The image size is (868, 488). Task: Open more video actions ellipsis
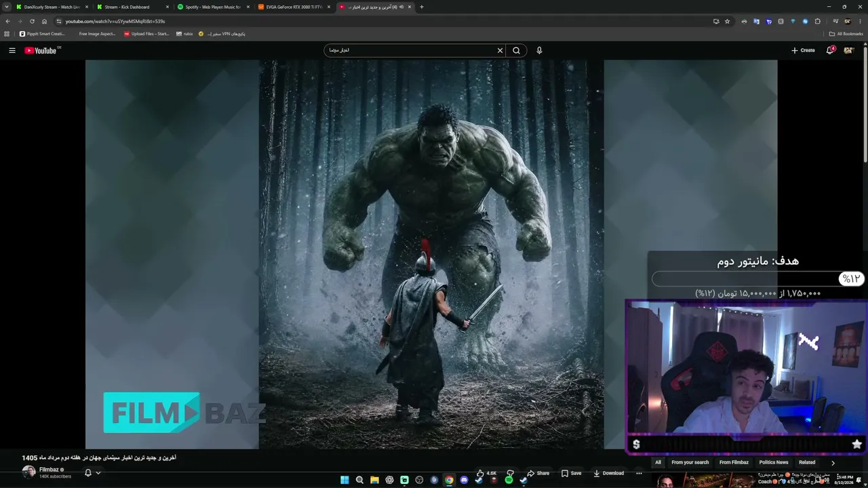pos(639,473)
